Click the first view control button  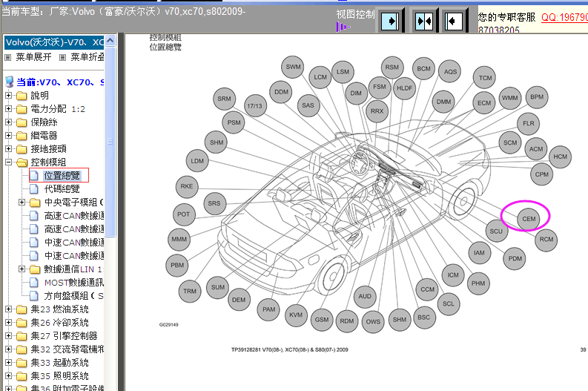[390, 21]
